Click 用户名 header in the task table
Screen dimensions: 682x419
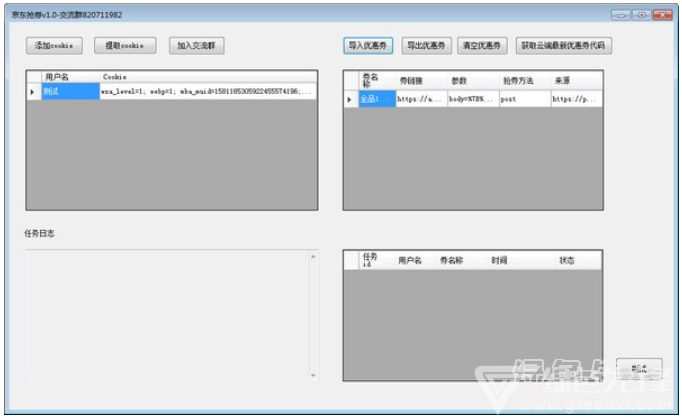point(415,260)
